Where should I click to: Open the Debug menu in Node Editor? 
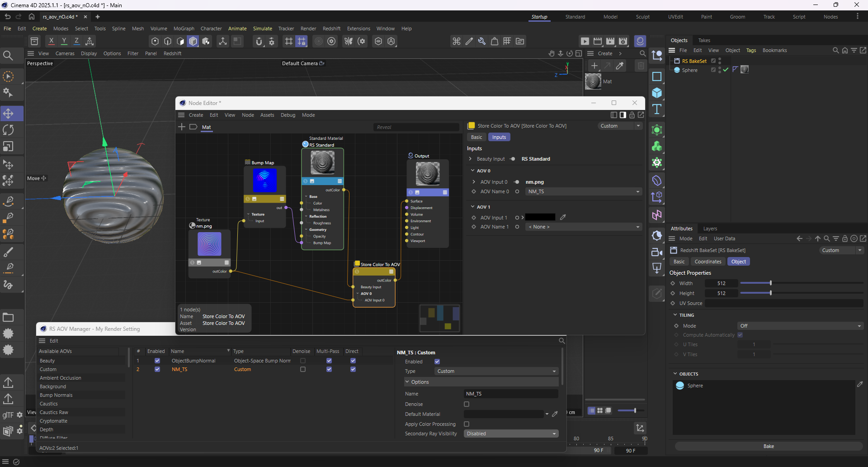288,115
